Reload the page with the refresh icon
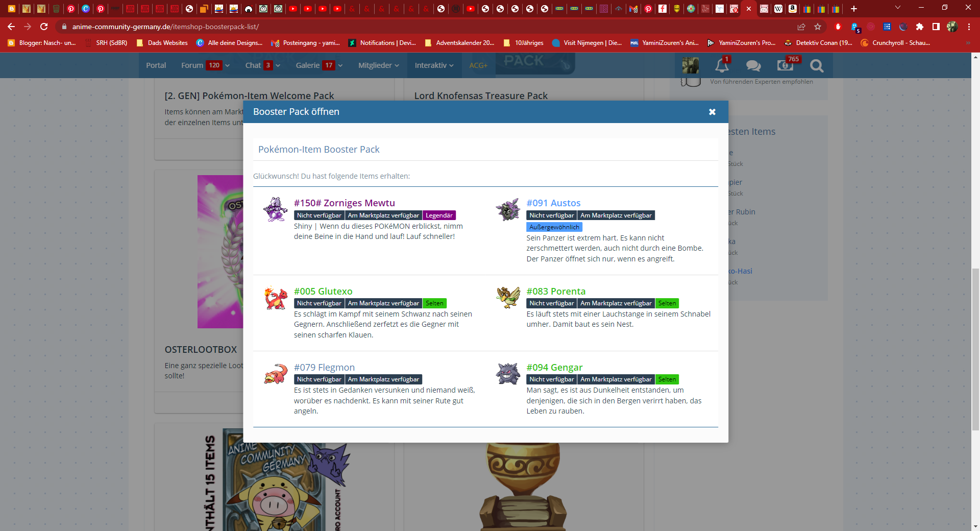 (44, 27)
